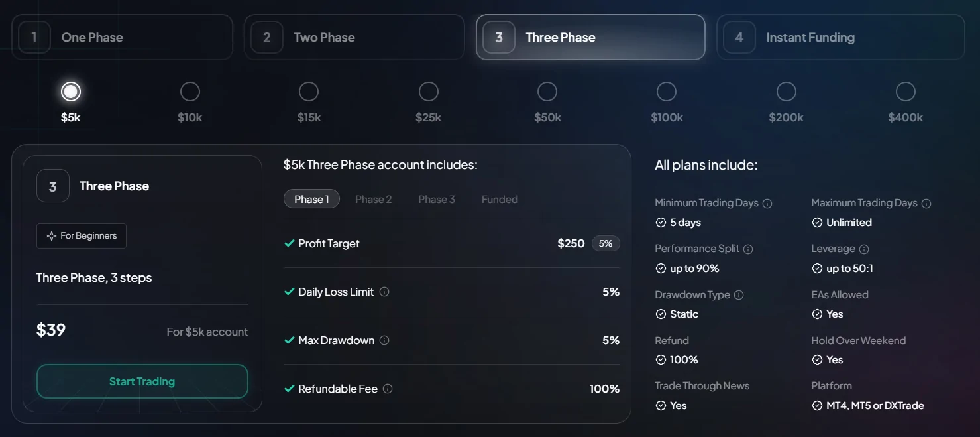Viewport: 980px width, 437px height.
Task: Choose the $50k account size option
Action: click(547, 92)
